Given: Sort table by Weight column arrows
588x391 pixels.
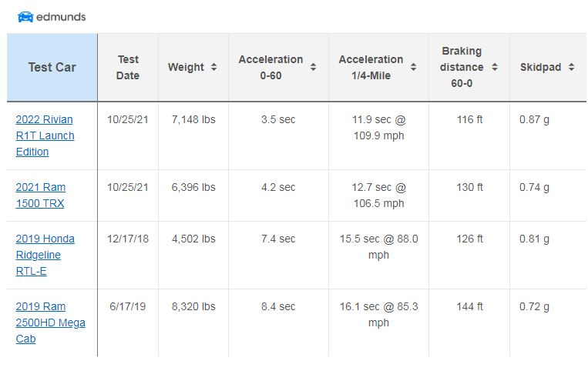Looking at the screenshot, I should pos(213,68).
